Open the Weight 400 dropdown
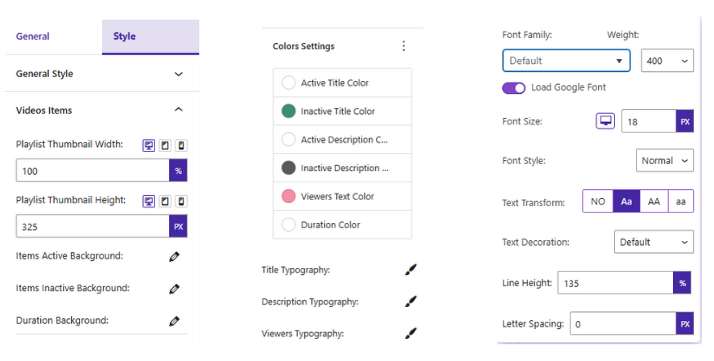 667,61
